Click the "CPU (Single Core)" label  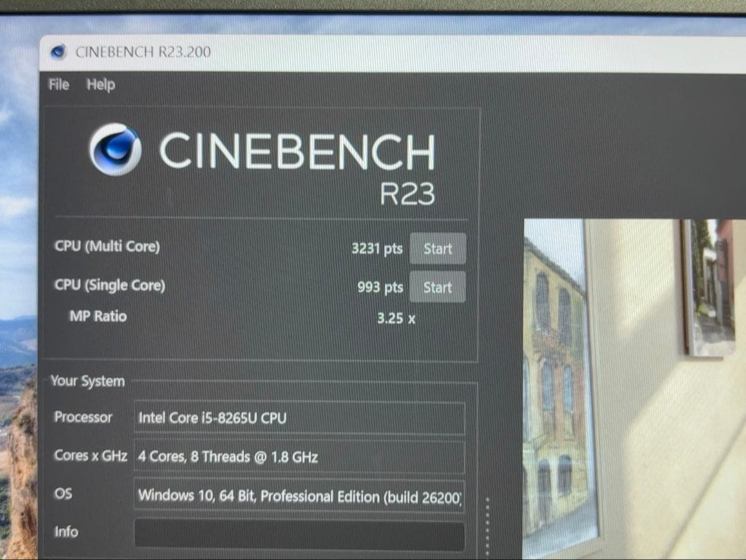coord(110,285)
